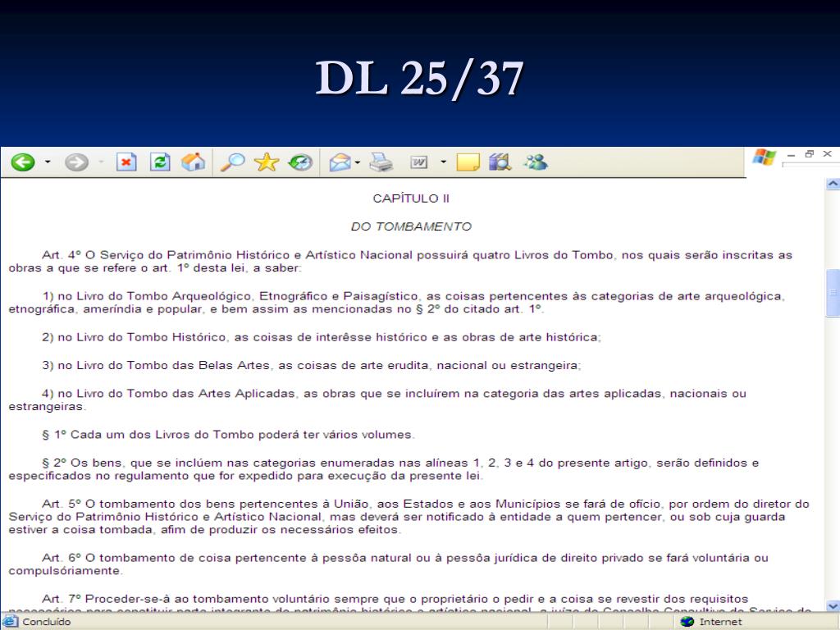Image resolution: width=840 pixels, height=630 pixels.
Task: Click the scroll down arrow
Action: click(x=833, y=606)
